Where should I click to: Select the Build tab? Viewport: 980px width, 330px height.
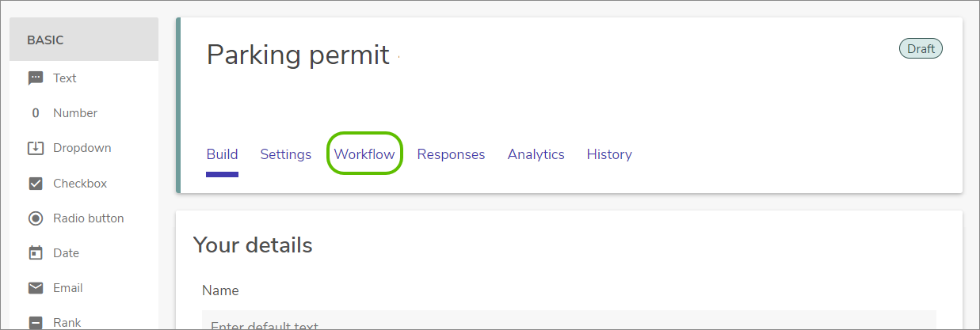[x=222, y=154]
